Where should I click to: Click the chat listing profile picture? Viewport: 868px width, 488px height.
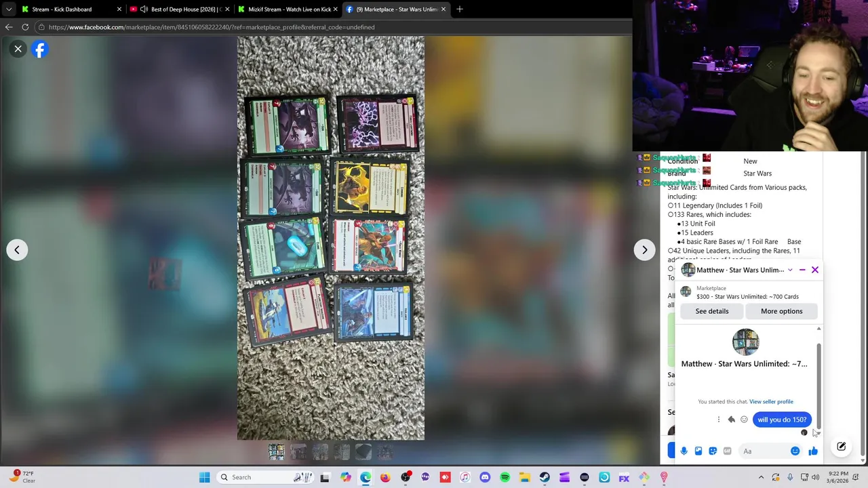tap(745, 342)
